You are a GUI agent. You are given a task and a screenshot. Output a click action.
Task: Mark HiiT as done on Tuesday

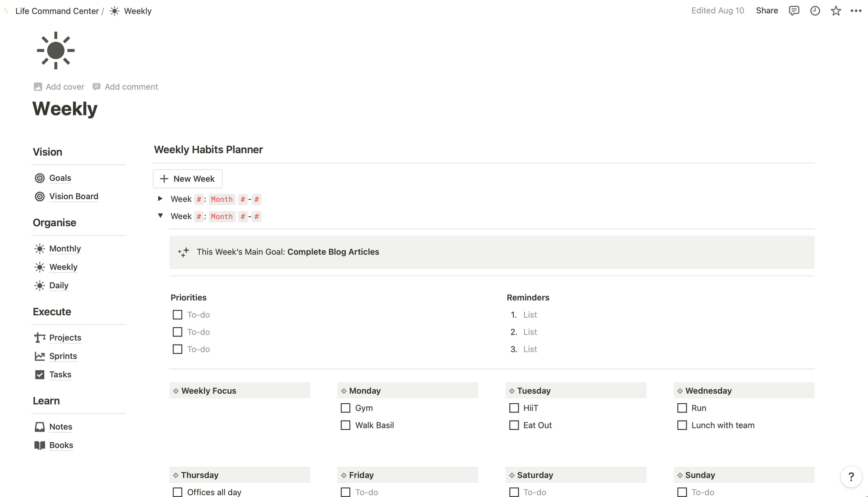point(514,408)
